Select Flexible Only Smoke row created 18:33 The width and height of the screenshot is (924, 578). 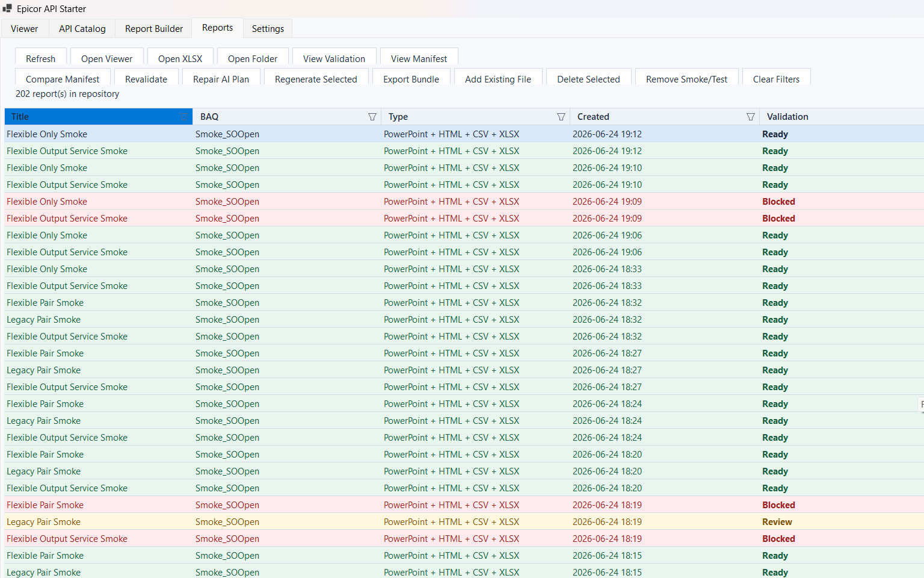464,269
